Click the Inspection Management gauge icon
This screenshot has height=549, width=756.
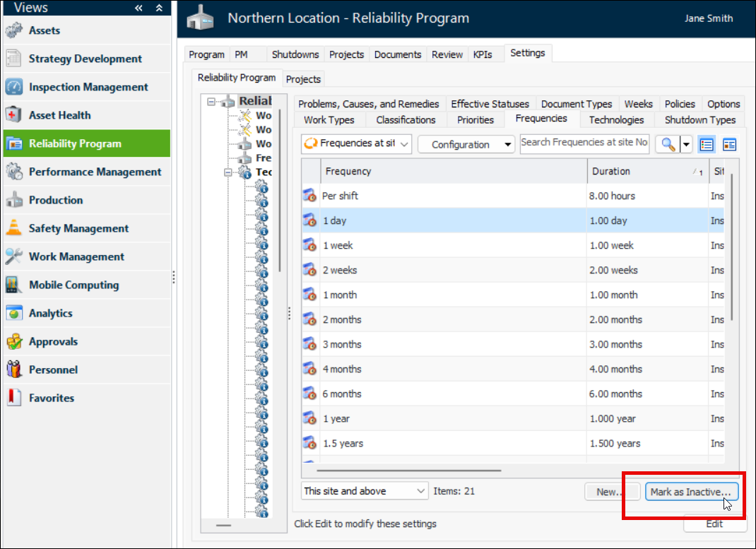tap(14, 87)
